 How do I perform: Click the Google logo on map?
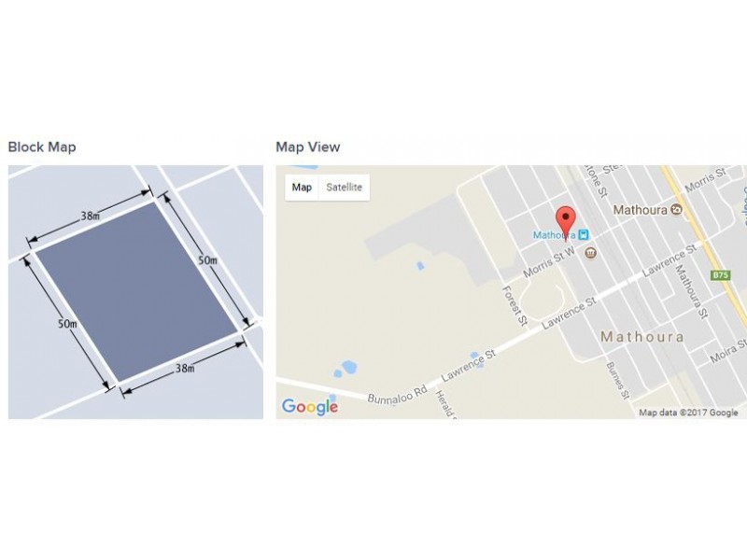310,407
